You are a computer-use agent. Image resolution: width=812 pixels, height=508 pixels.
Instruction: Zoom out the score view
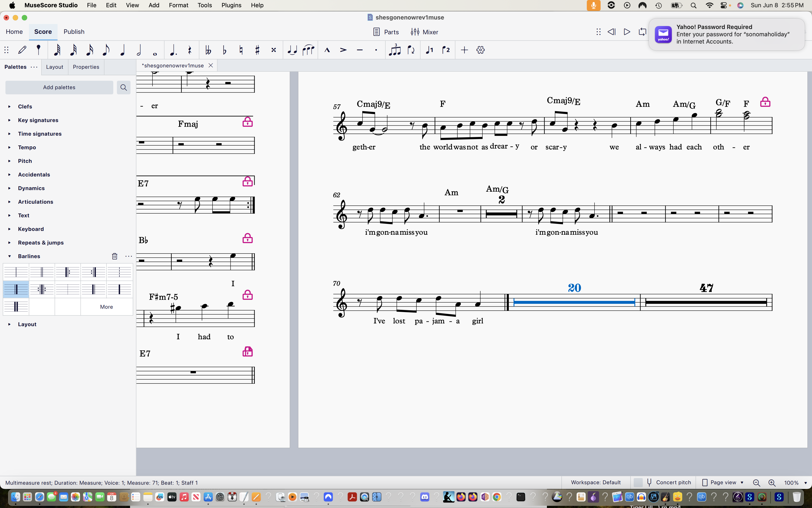(756, 483)
